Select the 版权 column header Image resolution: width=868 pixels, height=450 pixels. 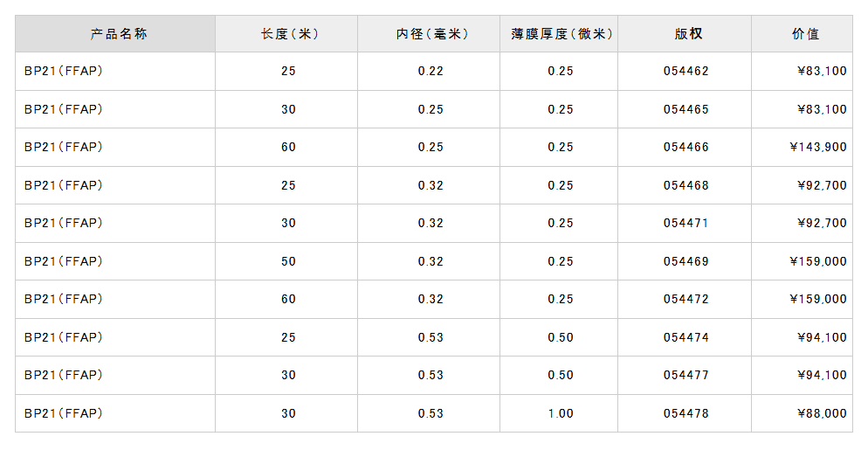686,34
